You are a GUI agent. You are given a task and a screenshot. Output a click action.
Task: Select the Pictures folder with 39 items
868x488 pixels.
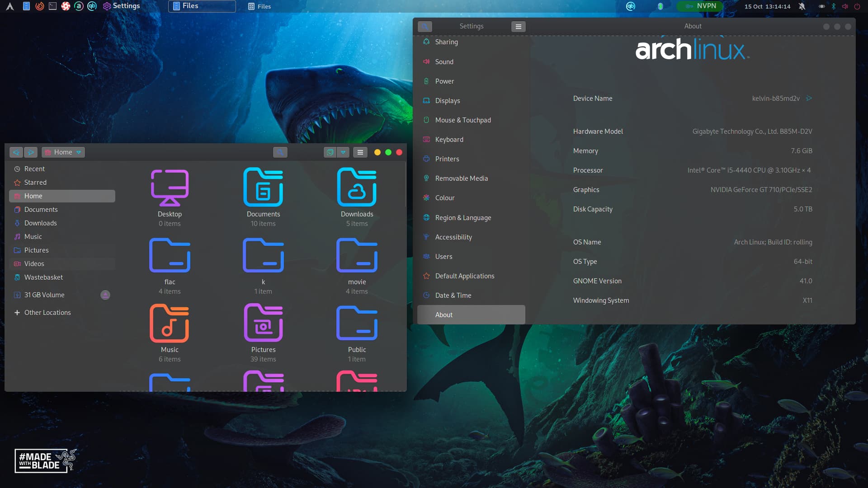tap(263, 324)
